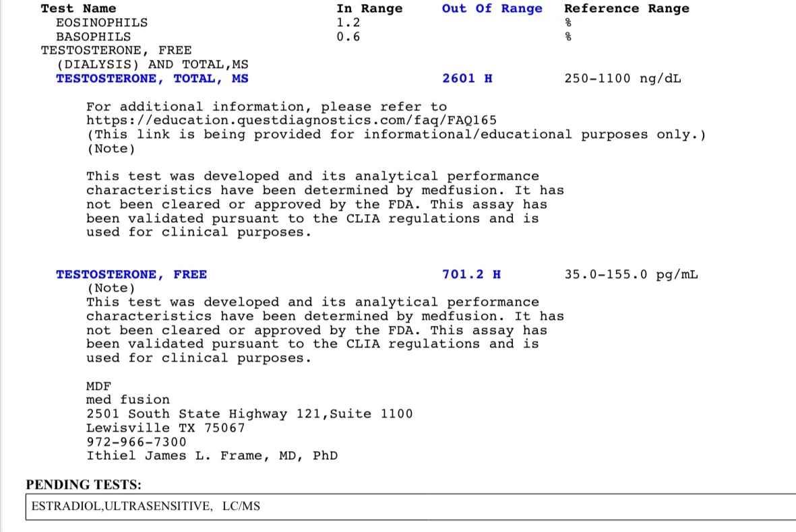The height and width of the screenshot is (532, 796).
Task: Click the Out Of Range column header
Action: pyautogui.click(x=492, y=9)
